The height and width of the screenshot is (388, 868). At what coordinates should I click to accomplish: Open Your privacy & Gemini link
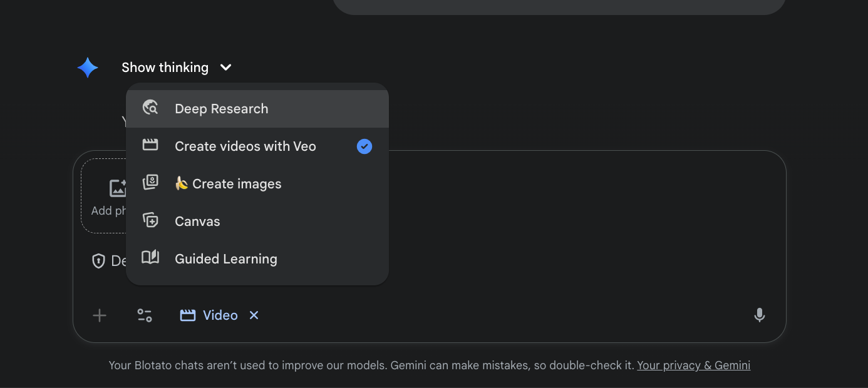tap(693, 365)
